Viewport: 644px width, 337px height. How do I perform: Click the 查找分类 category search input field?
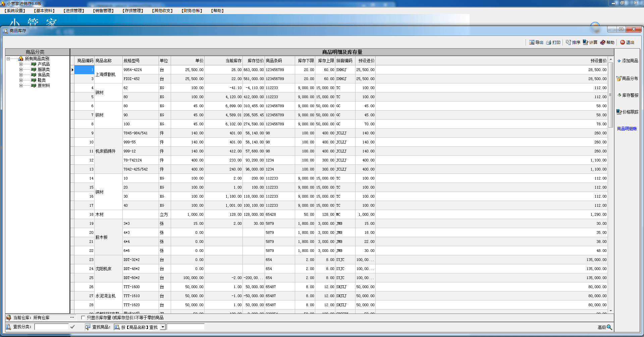(x=51, y=327)
